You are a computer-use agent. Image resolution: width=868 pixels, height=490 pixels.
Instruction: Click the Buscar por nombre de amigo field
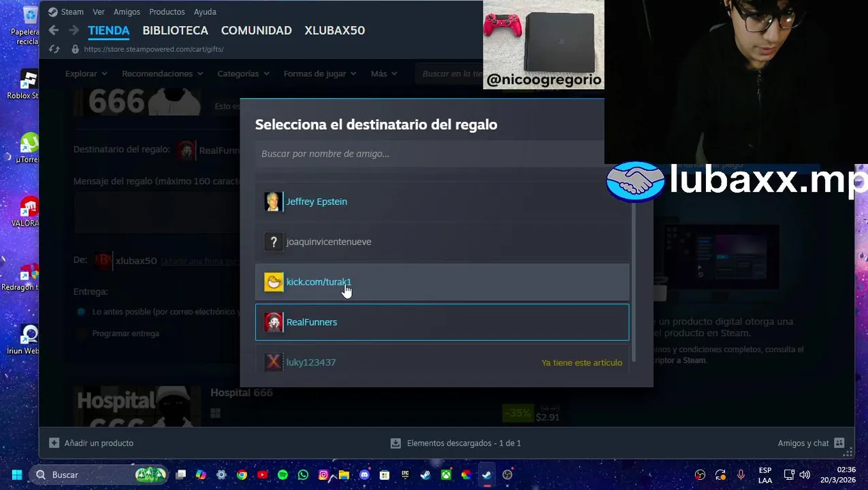430,154
